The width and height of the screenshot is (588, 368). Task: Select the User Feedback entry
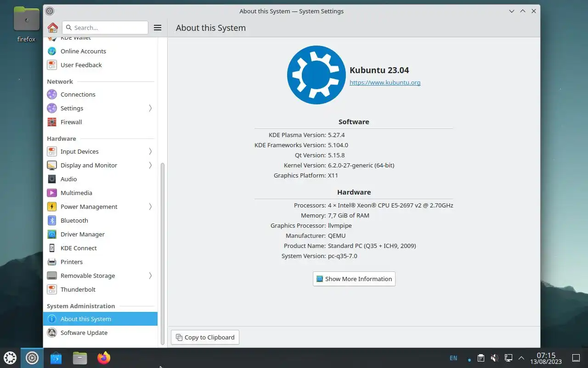[100, 65]
